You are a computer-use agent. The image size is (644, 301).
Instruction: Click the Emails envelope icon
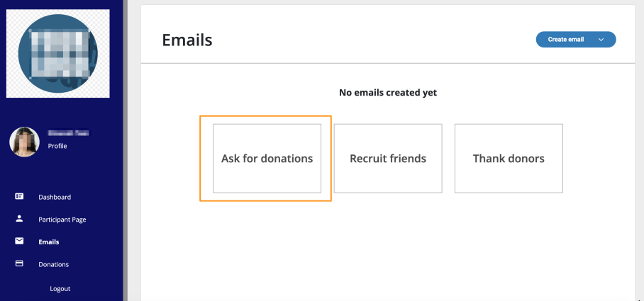tap(19, 241)
